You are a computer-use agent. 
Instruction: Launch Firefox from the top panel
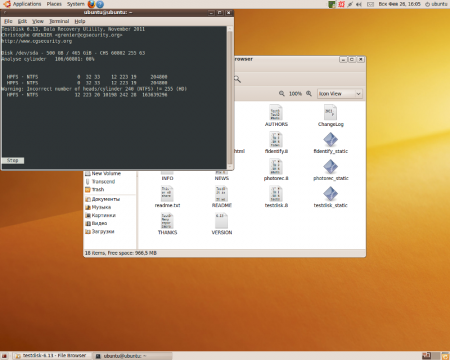point(91,4)
